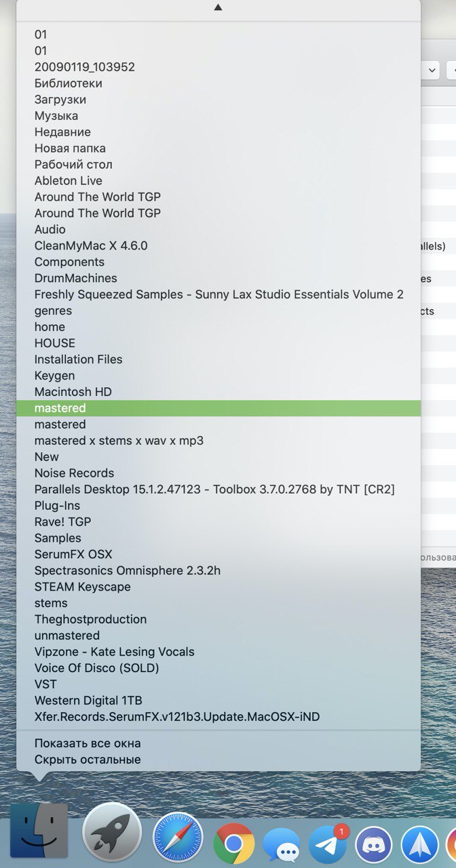Launch Launchpad rocket icon in Dock
Image resolution: width=456 pixels, height=868 pixels.
tap(112, 832)
